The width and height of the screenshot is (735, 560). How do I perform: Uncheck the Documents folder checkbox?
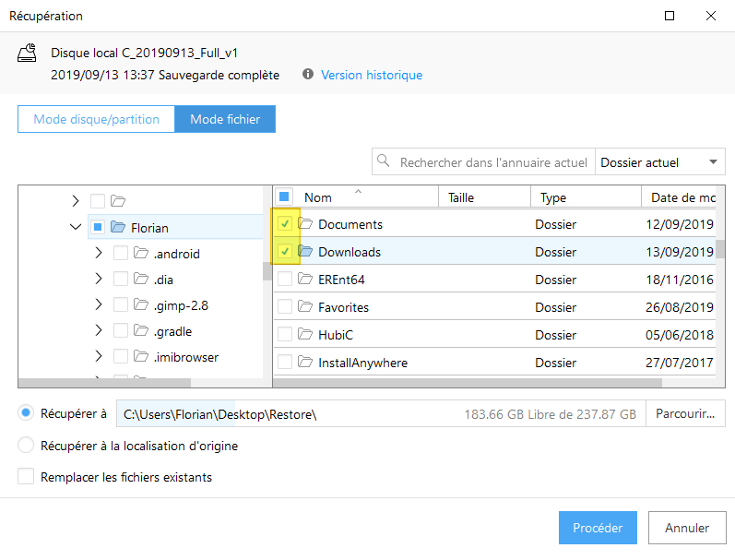tap(285, 224)
